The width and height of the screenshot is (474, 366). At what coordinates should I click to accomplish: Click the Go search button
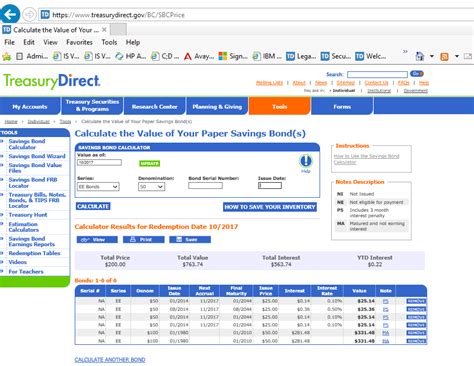pos(417,74)
